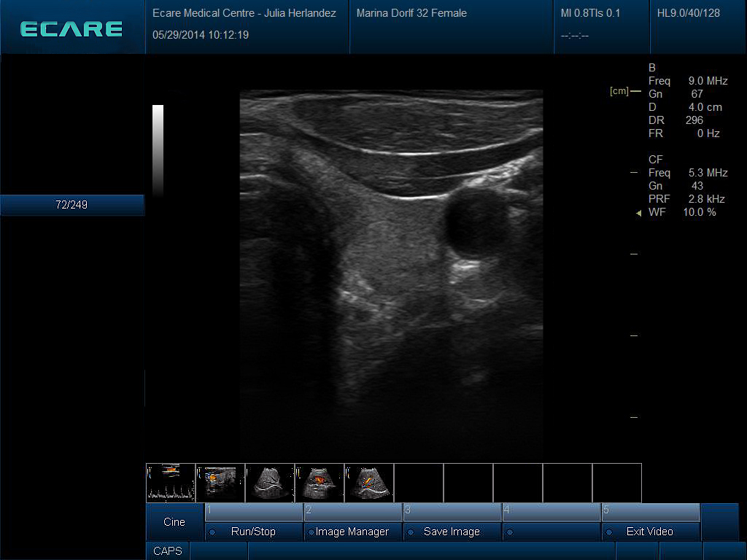This screenshot has height=560, width=747.
Task: Open the first thumbnail with Doppler waveform
Action: (x=171, y=483)
